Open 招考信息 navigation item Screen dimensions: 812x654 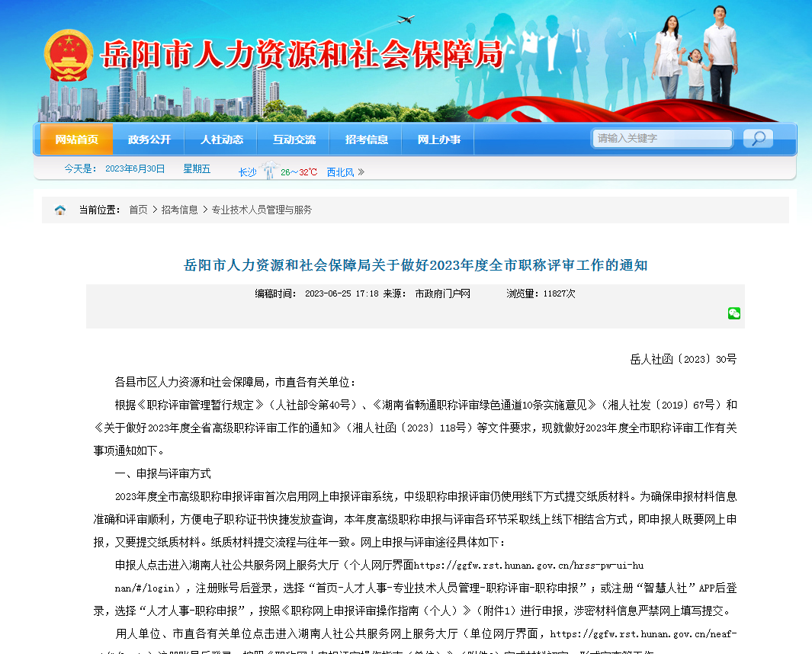[367, 139]
